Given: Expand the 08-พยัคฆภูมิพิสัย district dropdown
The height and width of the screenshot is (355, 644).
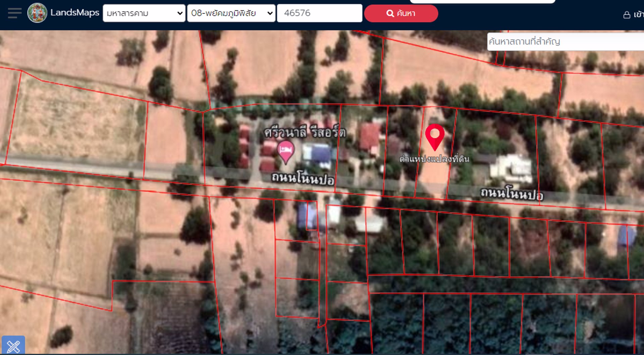Looking at the screenshot, I should point(231,13).
